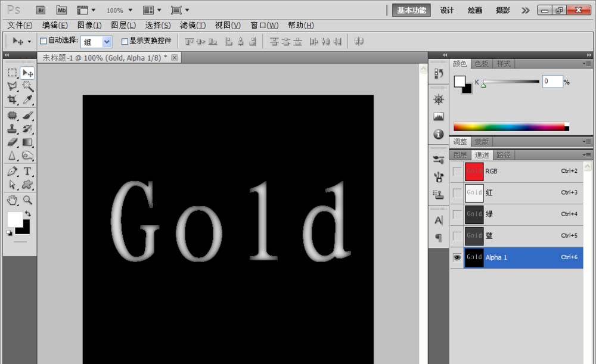The width and height of the screenshot is (596, 364).
Task: Select the Hand tool
Action: tap(13, 200)
